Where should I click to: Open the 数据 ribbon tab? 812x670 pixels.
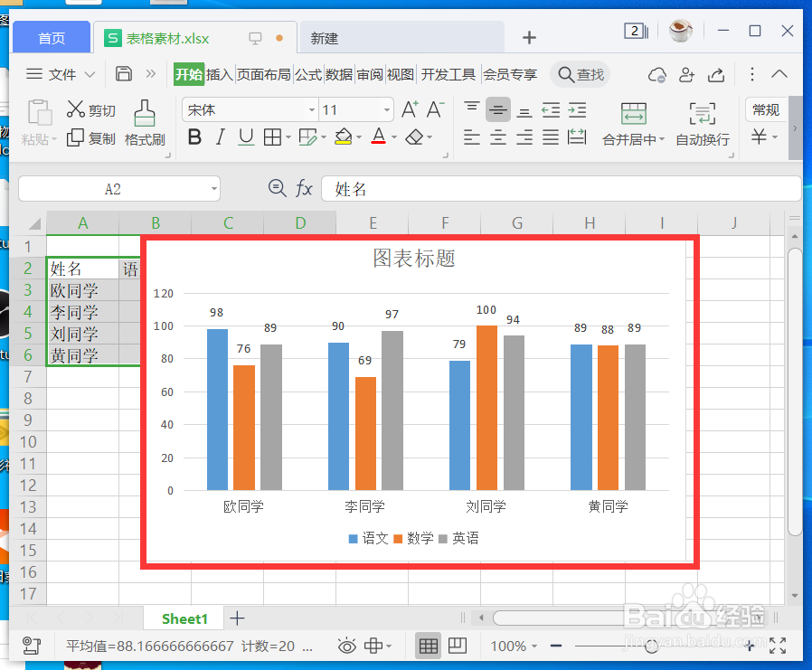coord(339,75)
